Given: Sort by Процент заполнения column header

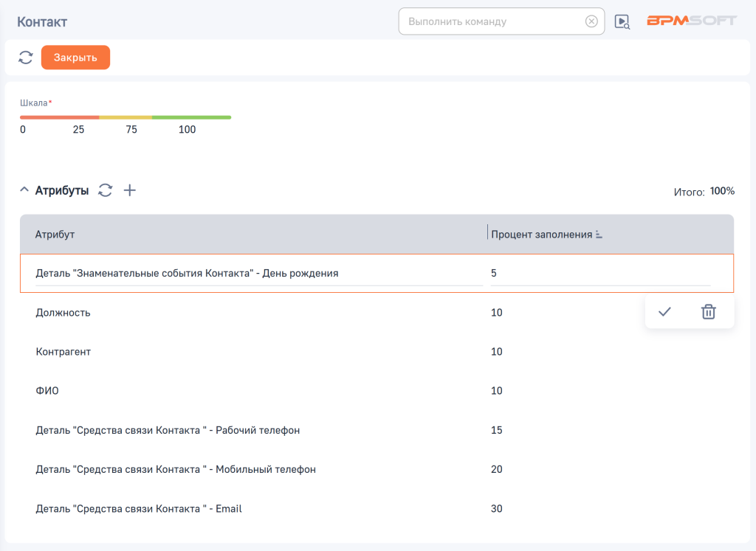Looking at the screenshot, I should point(542,235).
